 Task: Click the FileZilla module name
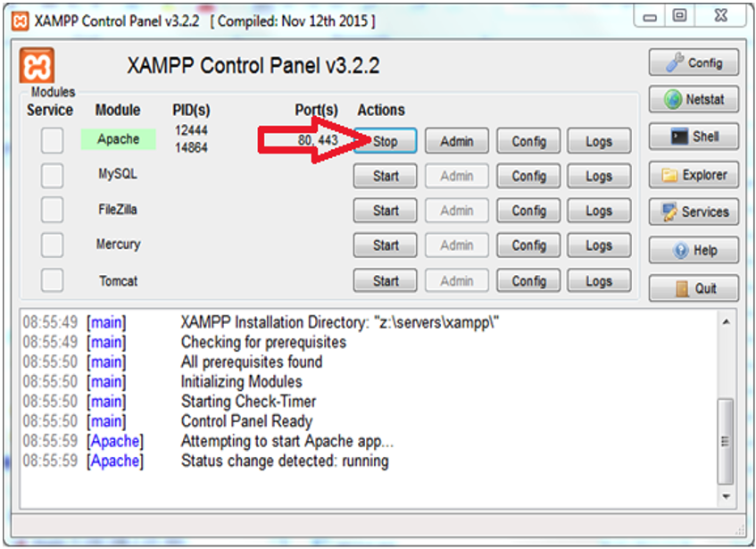click(x=118, y=209)
